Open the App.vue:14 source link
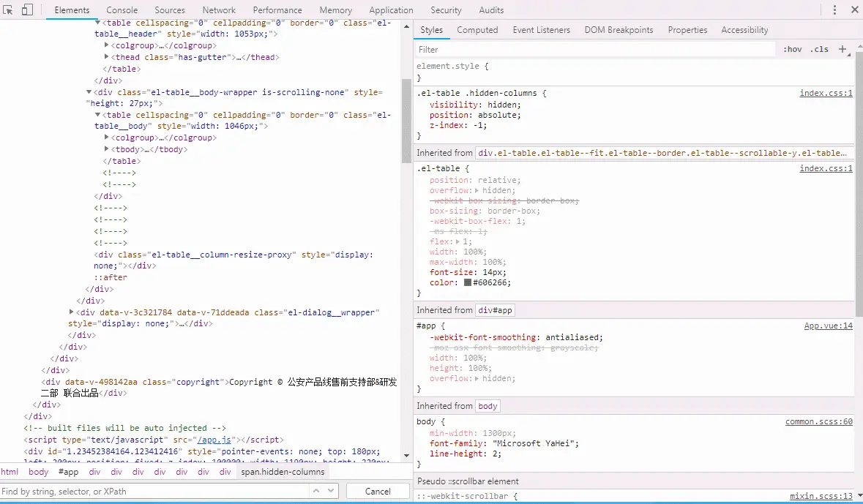863x504 pixels. [x=828, y=326]
